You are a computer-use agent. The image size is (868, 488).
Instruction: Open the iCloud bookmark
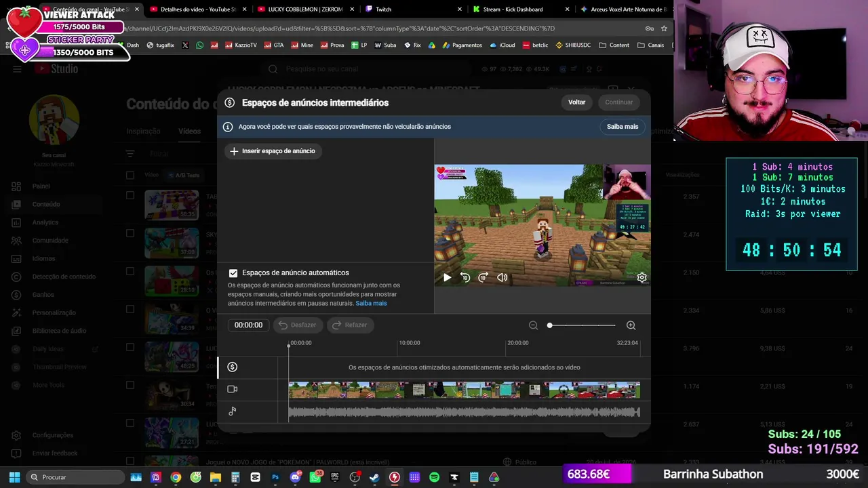(502, 45)
